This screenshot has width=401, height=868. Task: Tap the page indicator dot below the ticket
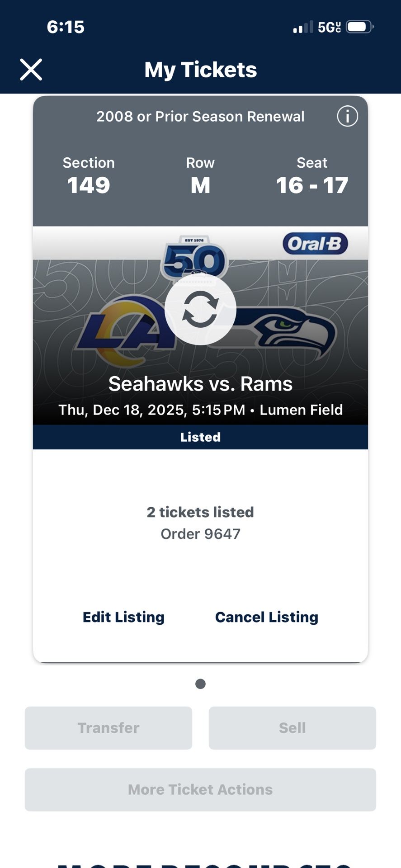(200, 684)
